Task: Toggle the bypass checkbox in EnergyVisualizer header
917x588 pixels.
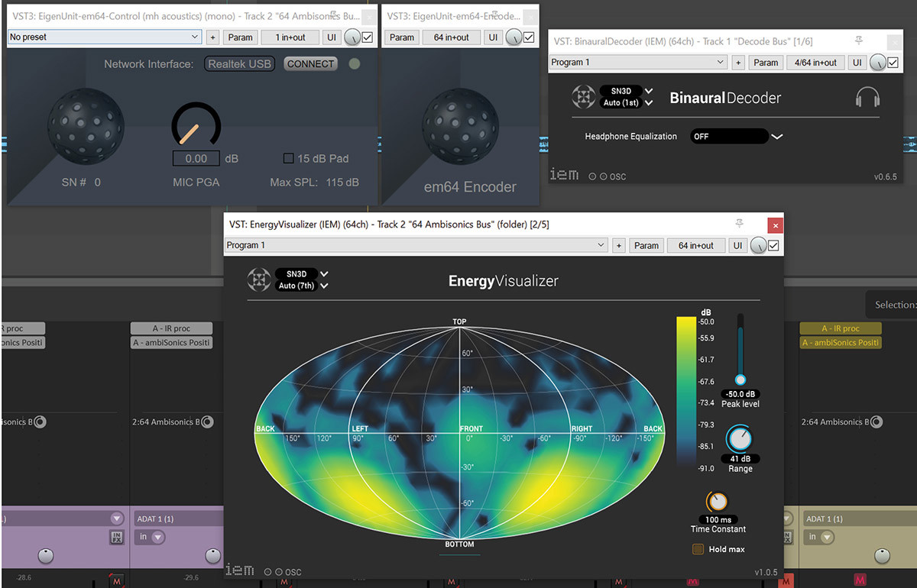Action: click(773, 245)
